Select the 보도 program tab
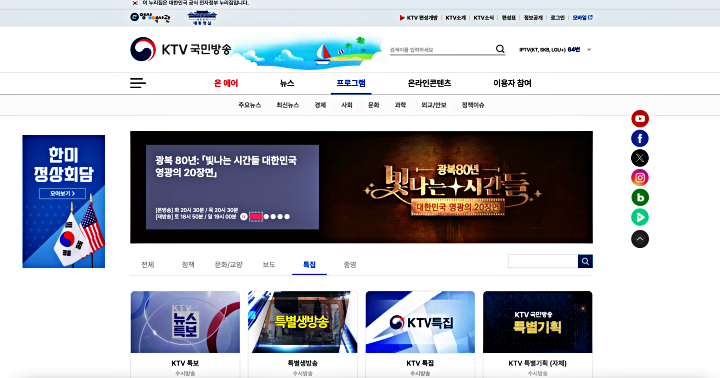The height and width of the screenshot is (378, 720). pyautogui.click(x=269, y=265)
